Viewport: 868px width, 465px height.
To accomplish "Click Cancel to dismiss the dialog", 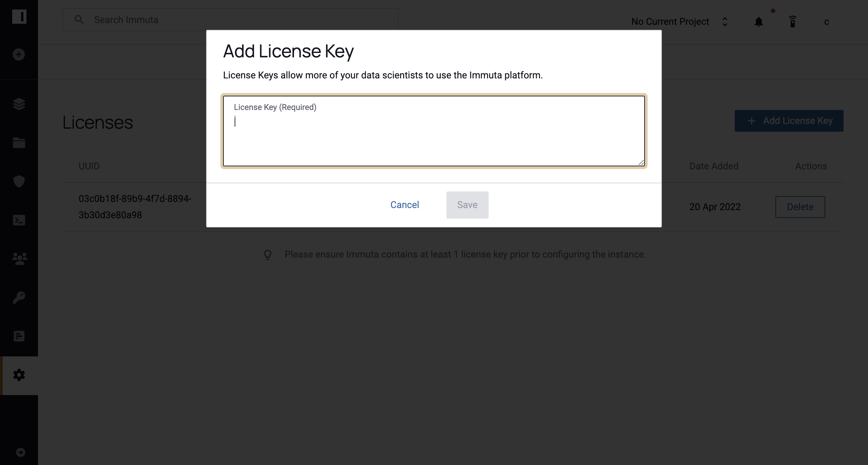I will (x=404, y=205).
